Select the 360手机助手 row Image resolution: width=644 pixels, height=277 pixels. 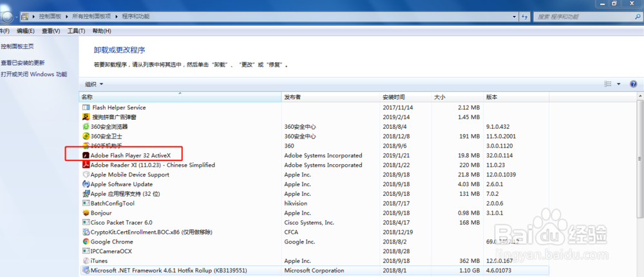coord(314,146)
